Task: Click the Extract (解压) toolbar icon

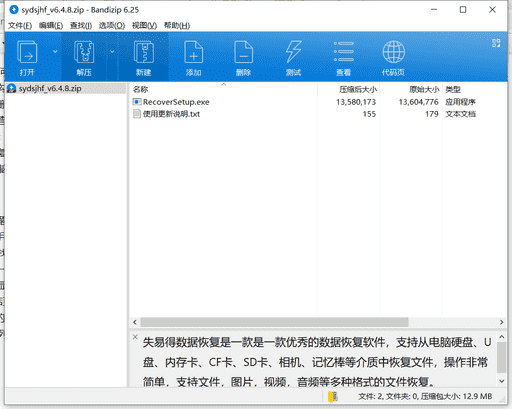Action: (84, 52)
